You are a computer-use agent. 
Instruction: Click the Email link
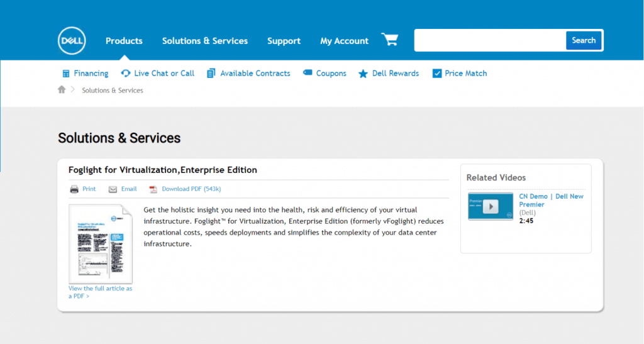point(129,189)
